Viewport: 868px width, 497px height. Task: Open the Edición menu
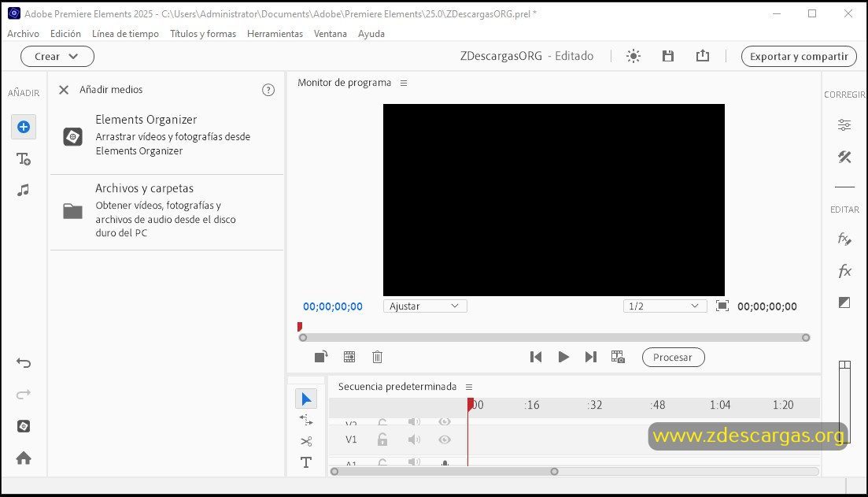click(x=65, y=34)
